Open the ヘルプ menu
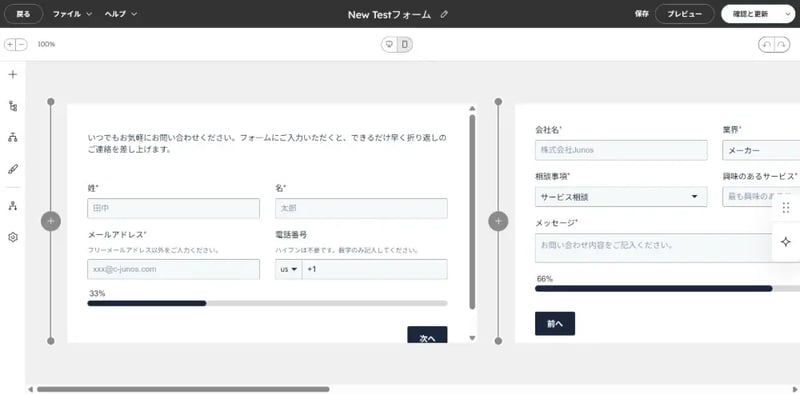Viewport: 800px width, 394px height. coord(120,14)
